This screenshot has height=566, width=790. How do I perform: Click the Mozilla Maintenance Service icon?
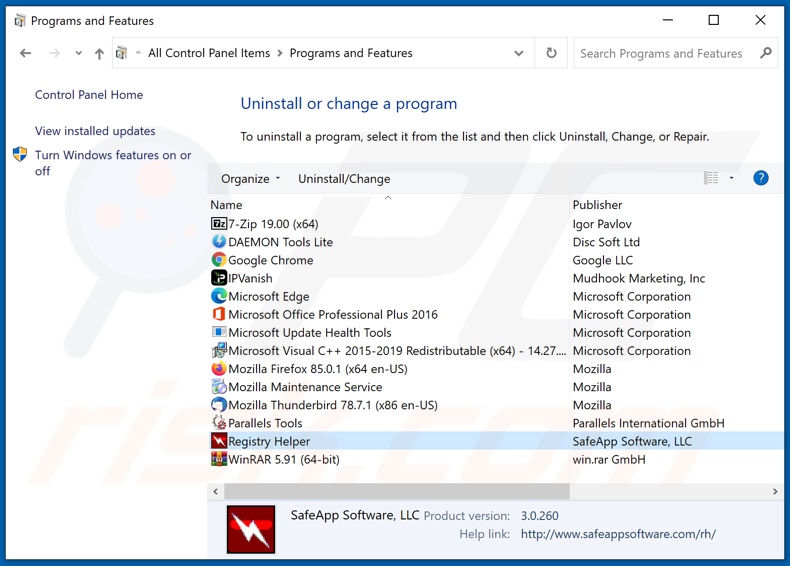pos(219,387)
